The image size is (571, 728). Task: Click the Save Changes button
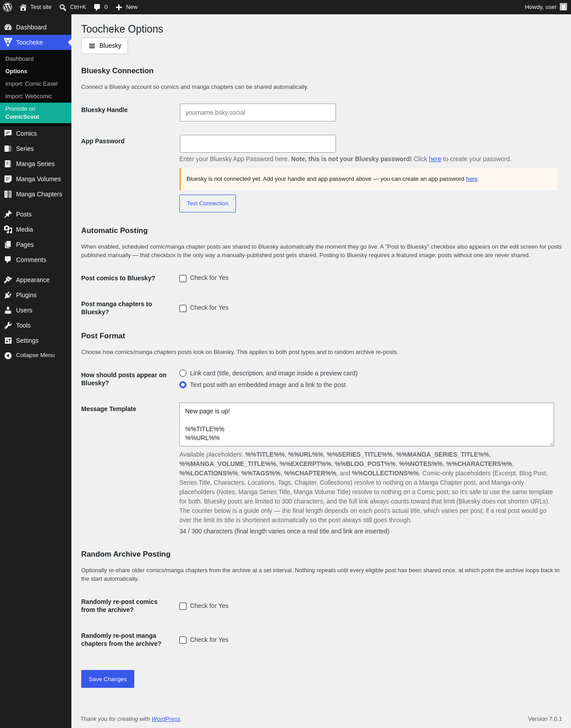108,679
